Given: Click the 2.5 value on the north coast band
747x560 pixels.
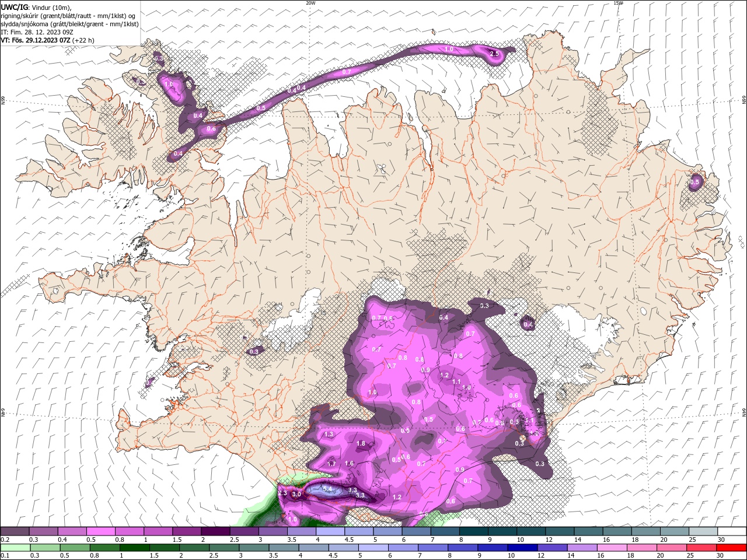Looking at the screenshot, I should click(x=494, y=54).
